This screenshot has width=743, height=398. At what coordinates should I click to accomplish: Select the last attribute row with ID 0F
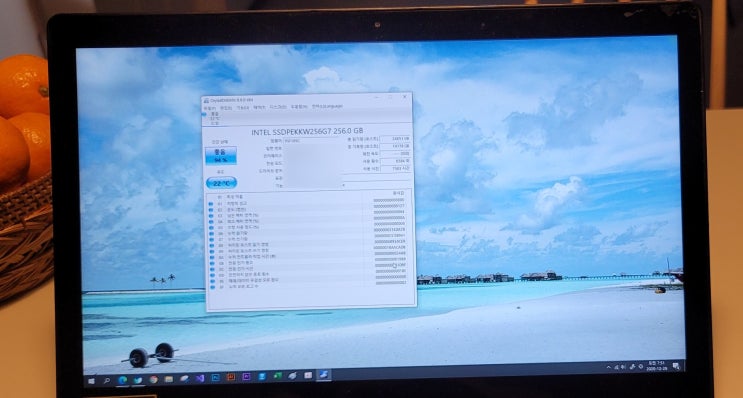[309, 286]
